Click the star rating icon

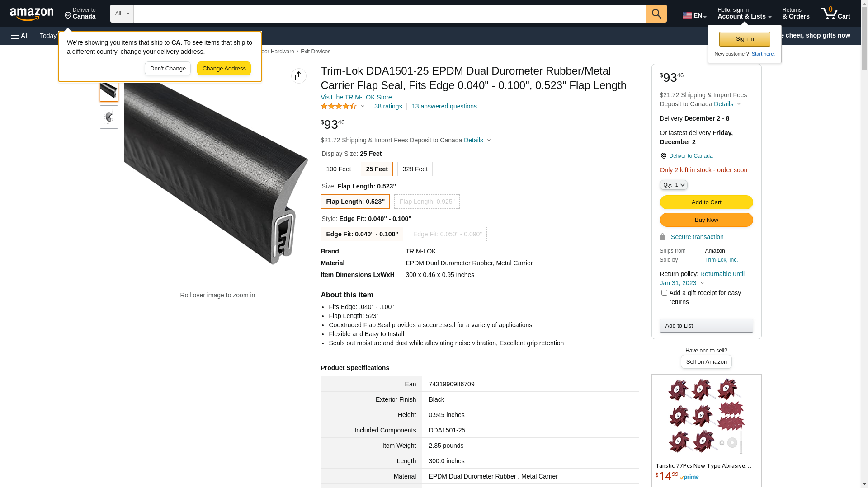point(339,106)
